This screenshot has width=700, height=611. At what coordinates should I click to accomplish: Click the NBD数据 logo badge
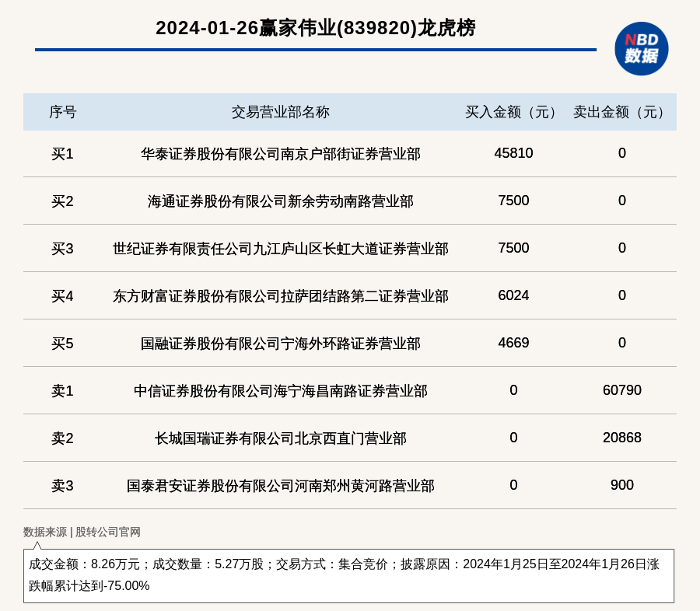click(x=641, y=49)
